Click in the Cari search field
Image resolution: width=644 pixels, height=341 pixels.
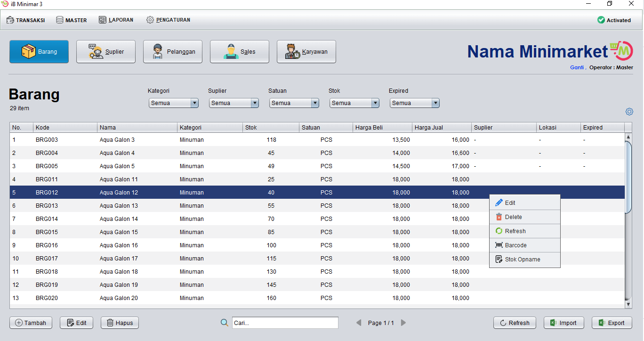click(x=285, y=323)
